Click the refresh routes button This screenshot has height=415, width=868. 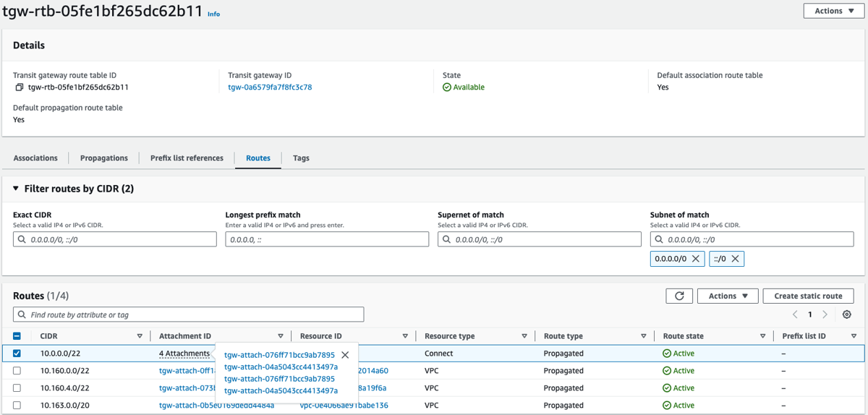click(x=678, y=296)
